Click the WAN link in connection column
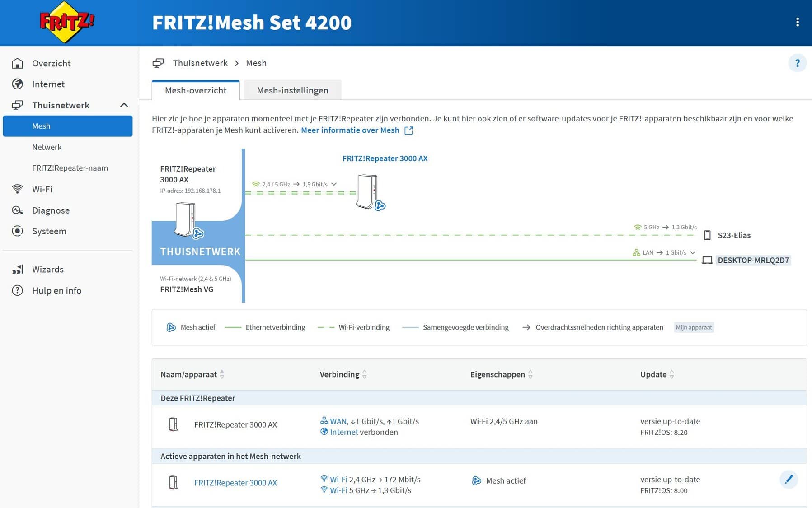The image size is (812, 508). pyautogui.click(x=338, y=421)
